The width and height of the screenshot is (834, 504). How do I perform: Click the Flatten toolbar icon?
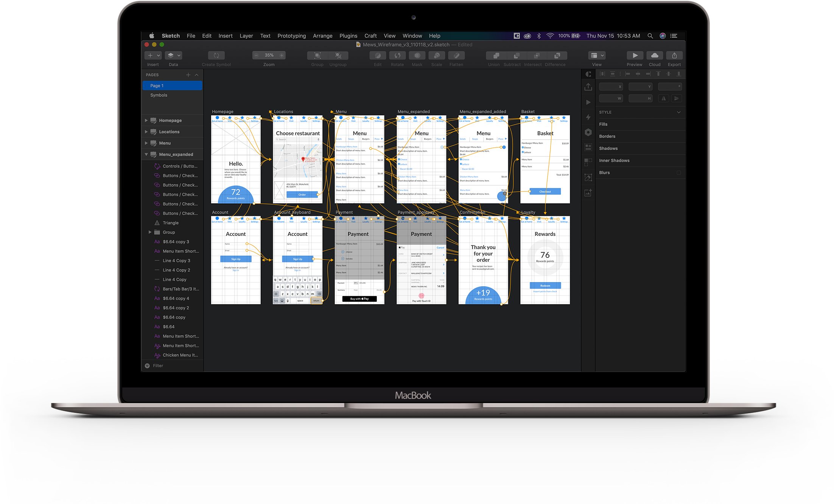(x=456, y=56)
